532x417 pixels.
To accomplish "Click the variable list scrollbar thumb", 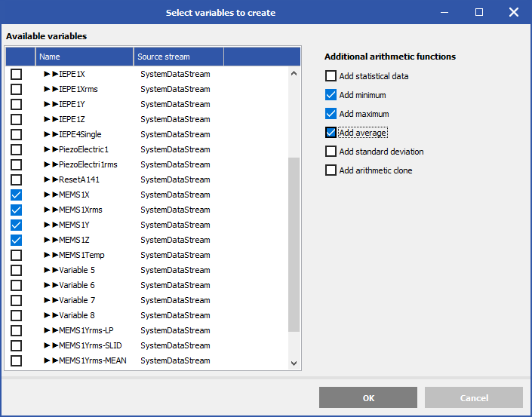I will click(294, 244).
